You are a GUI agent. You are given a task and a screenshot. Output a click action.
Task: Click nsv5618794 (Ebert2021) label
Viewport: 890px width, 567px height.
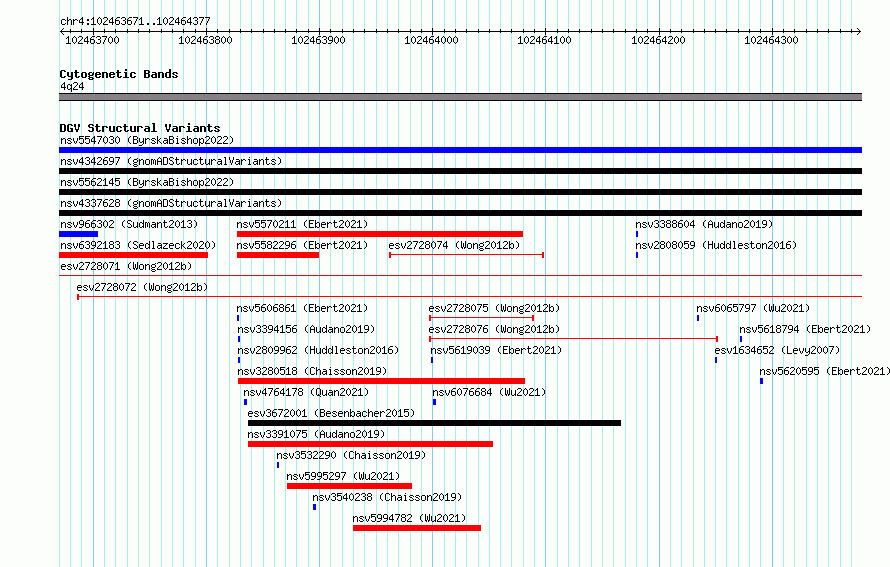click(805, 329)
